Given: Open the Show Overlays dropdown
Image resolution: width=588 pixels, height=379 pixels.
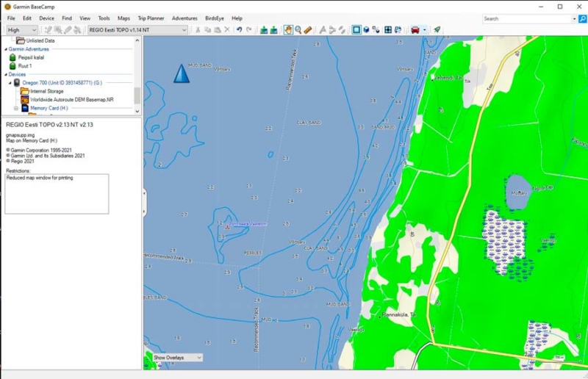Looking at the screenshot, I should coord(178,358).
